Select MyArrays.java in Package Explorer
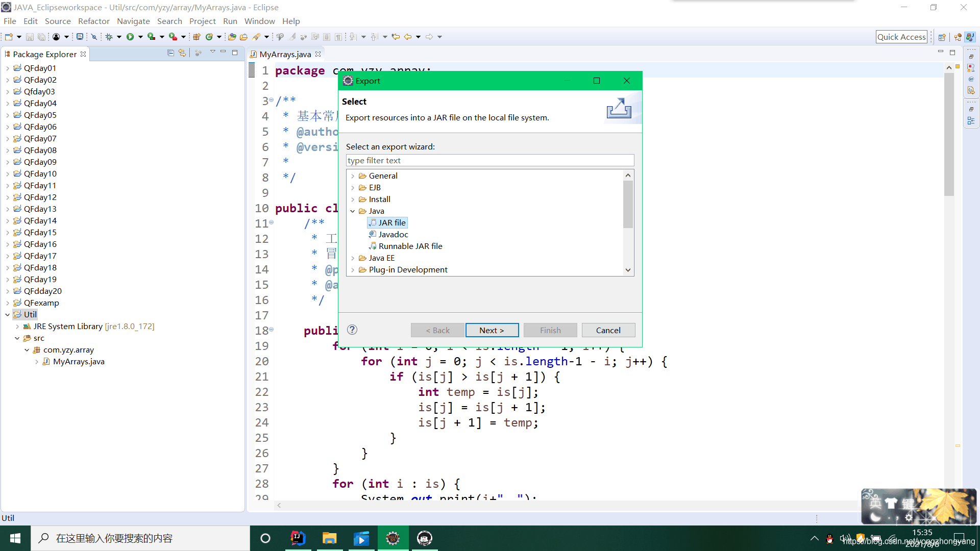The height and width of the screenshot is (551, 980). 79,361
